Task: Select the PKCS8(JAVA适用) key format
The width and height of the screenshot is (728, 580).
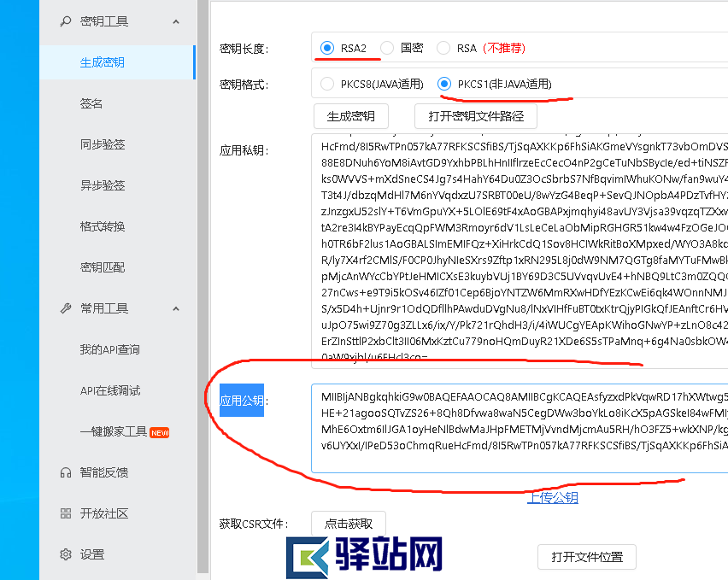Action: tap(327, 85)
